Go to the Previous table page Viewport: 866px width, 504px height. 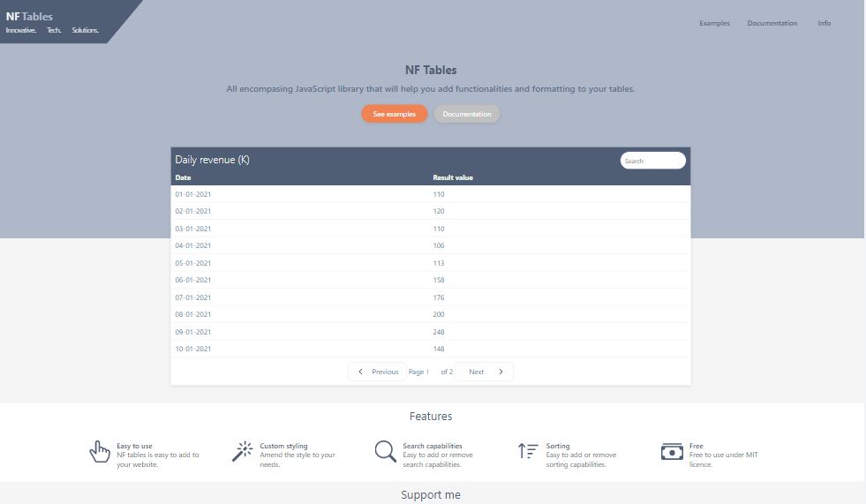(x=378, y=372)
